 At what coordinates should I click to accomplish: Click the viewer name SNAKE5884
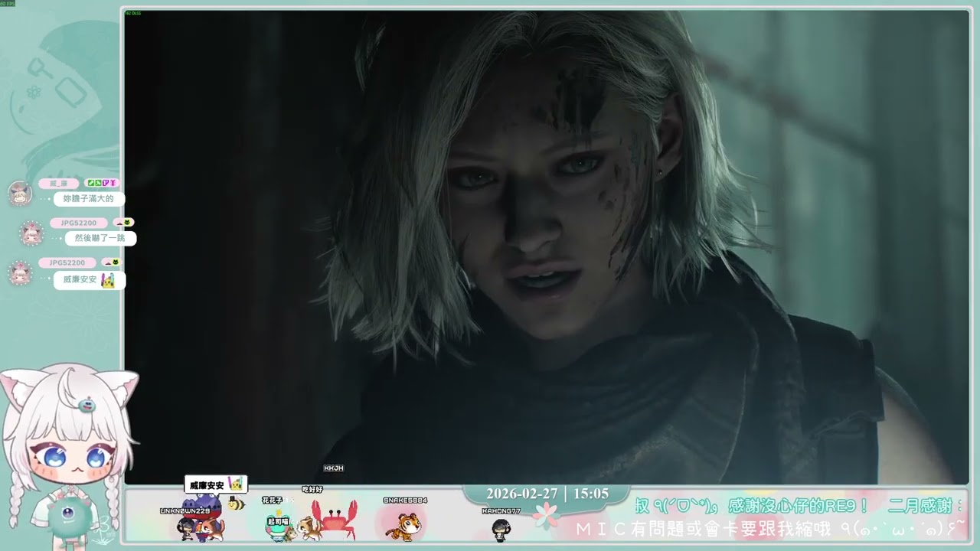coord(405,500)
